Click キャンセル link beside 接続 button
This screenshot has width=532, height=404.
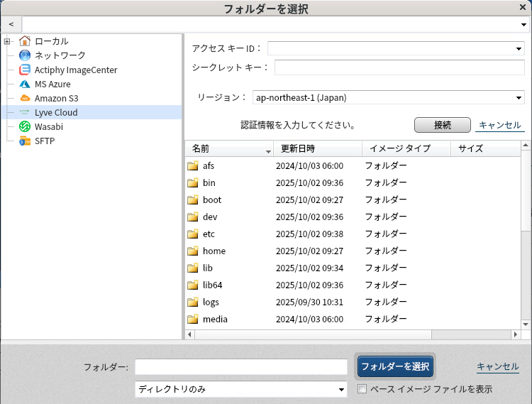[500, 125]
